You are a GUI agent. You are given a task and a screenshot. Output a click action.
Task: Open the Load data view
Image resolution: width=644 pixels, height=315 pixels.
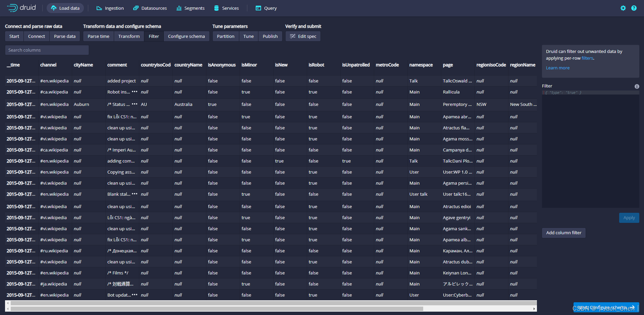65,8
